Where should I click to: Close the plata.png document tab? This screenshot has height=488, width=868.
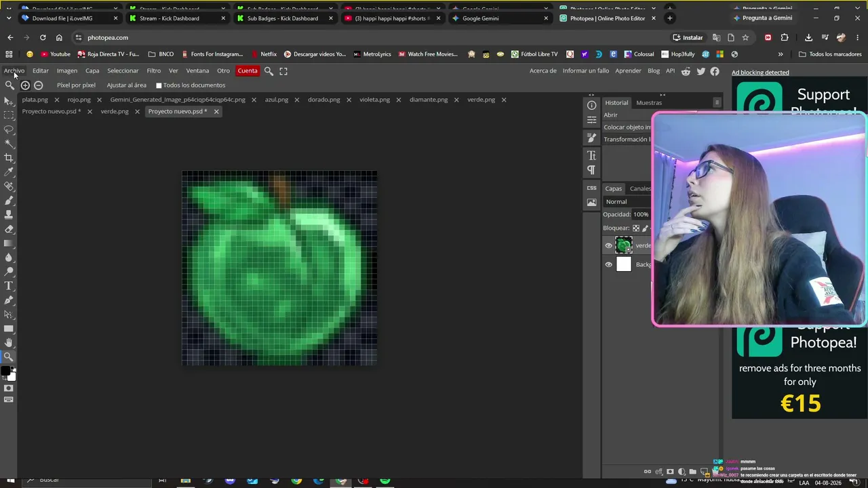(x=57, y=100)
